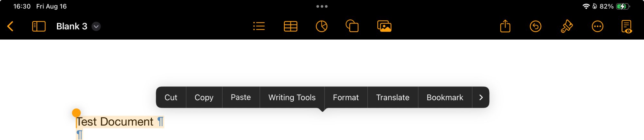
Task: Toggle the document view options icon
Action: [627, 26]
